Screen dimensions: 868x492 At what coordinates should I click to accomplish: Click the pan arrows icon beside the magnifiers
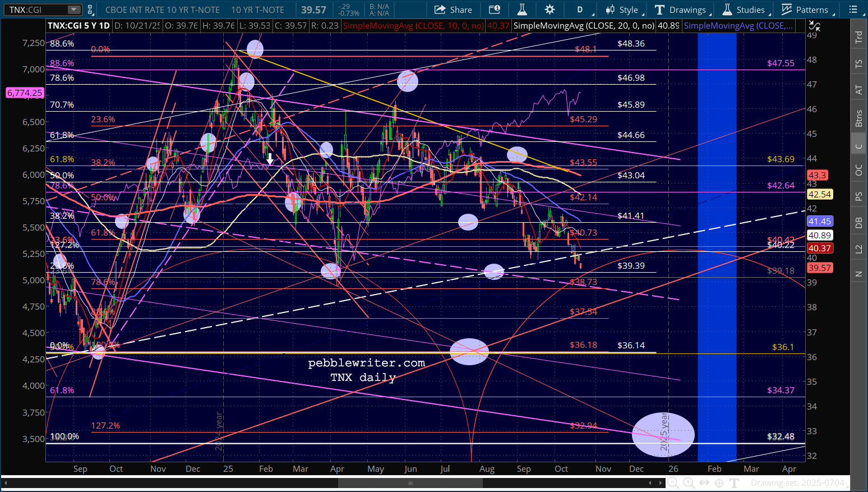click(x=704, y=482)
